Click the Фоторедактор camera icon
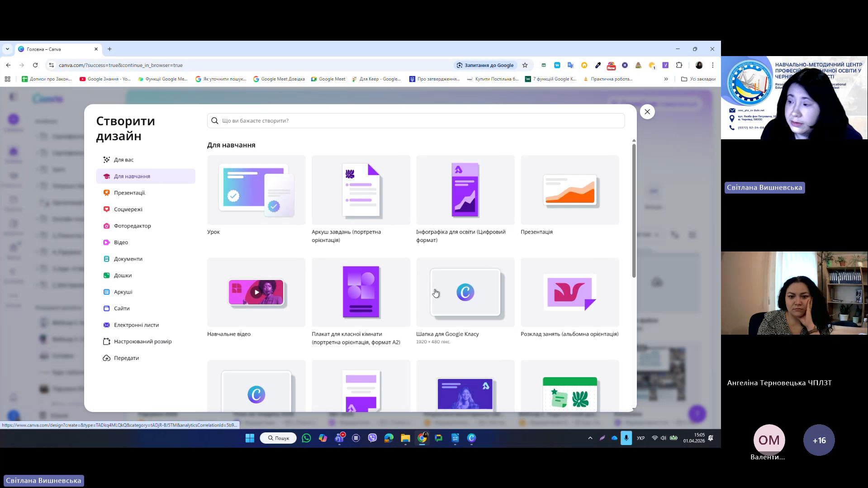Viewport: 868px width, 488px height. (106, 226)
